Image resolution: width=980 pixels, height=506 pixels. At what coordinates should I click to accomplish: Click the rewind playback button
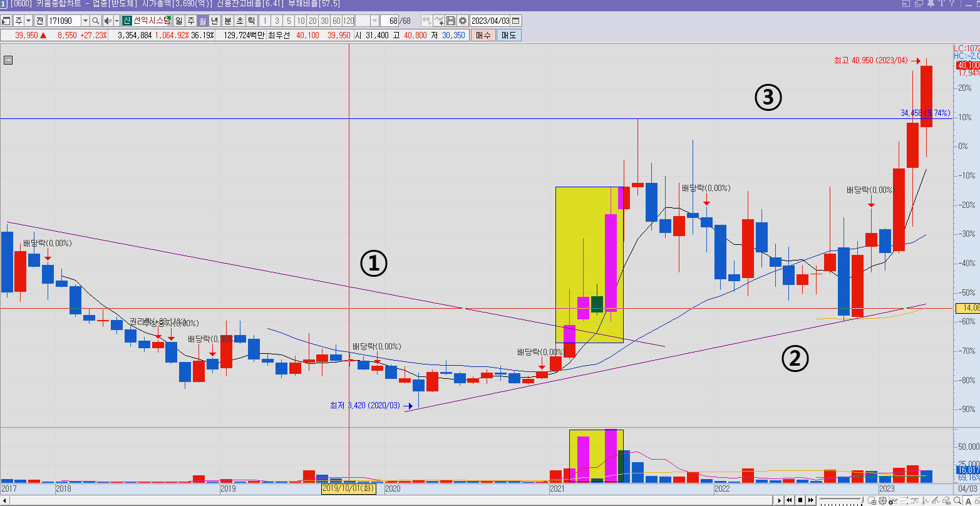(x=790, y=500)
